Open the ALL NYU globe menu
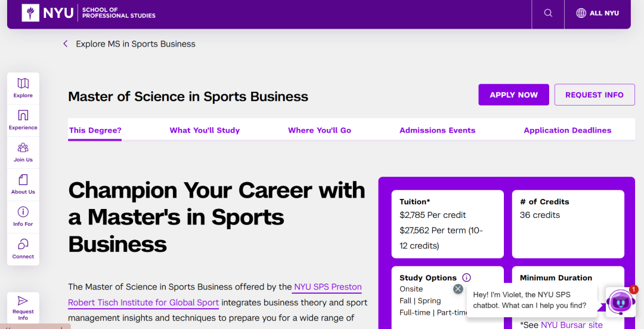644x329 pixels. point(597,13)
